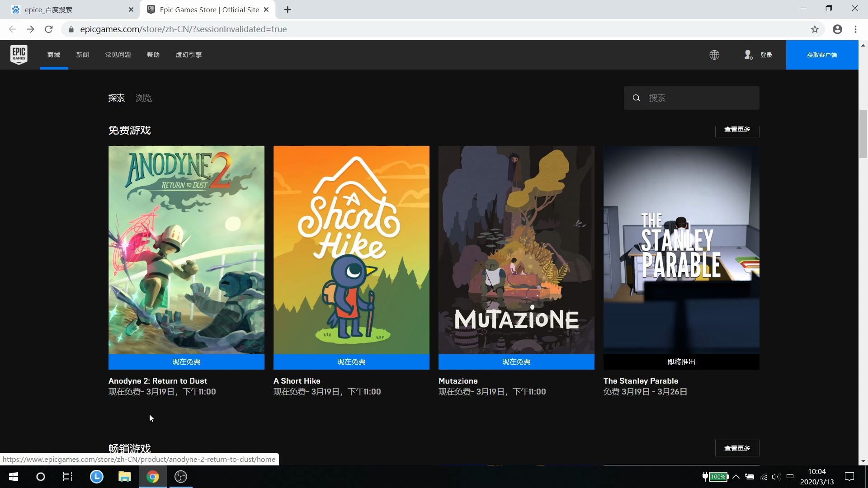Click the browser address bar URL

(183, 29)
